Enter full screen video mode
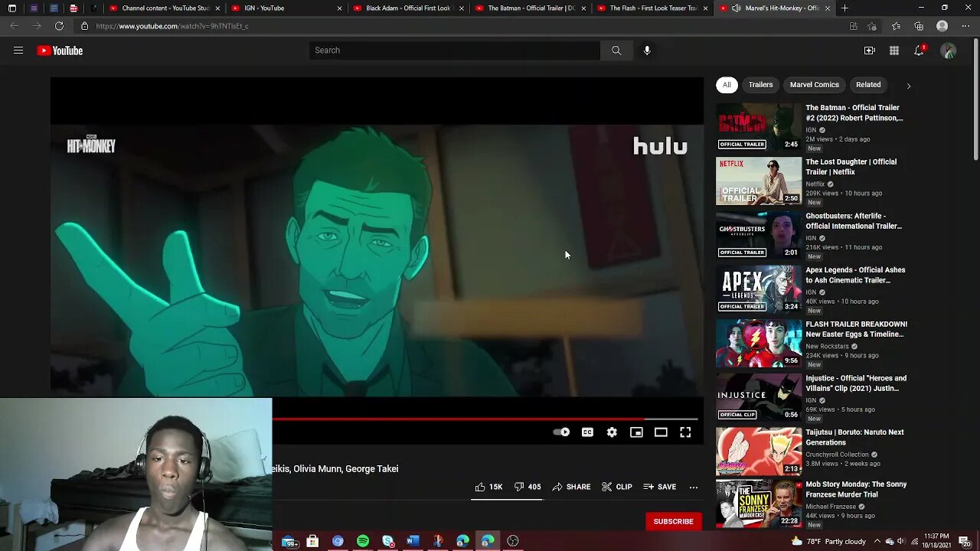Image resolution: width=980 pixels, height=551 pixels. tap(685, 432)
